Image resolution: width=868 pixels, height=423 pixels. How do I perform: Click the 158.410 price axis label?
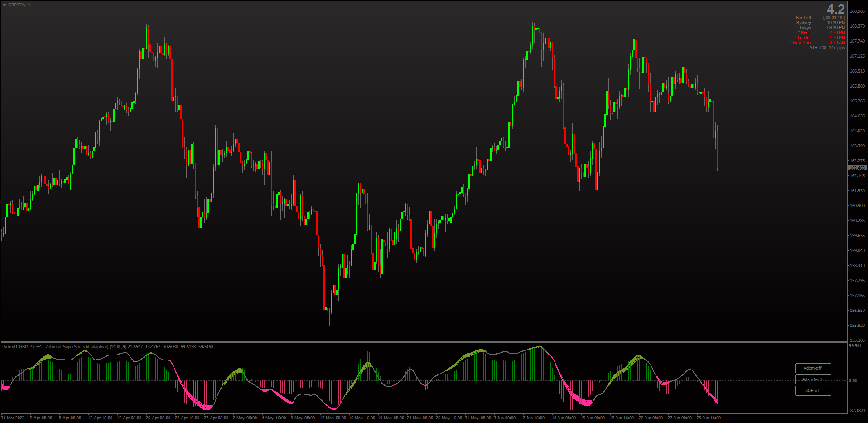pos(857,266)
